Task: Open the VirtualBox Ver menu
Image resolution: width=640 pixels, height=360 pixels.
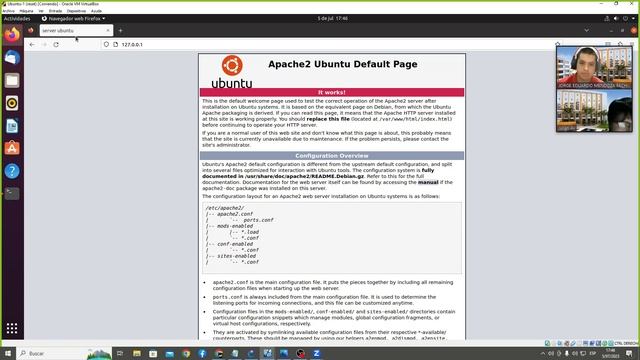Action: pyautogui.click(x=41, y=11)
